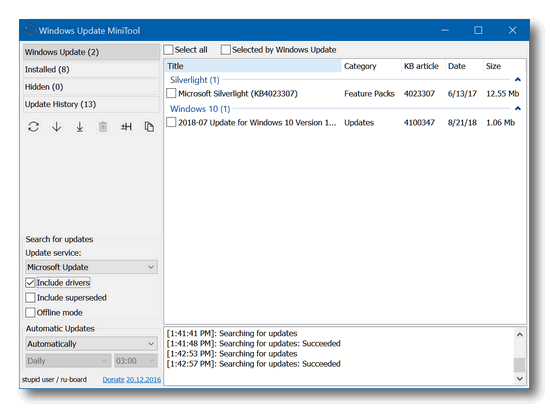550x409 pixels.
Task: Click the log scrollbar thumb
Action: (x=519, y=365)
